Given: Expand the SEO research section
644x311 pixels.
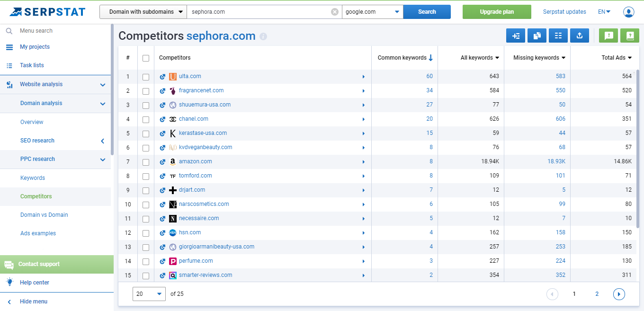Looking at the screenshot, I should (x=103, y=141).
